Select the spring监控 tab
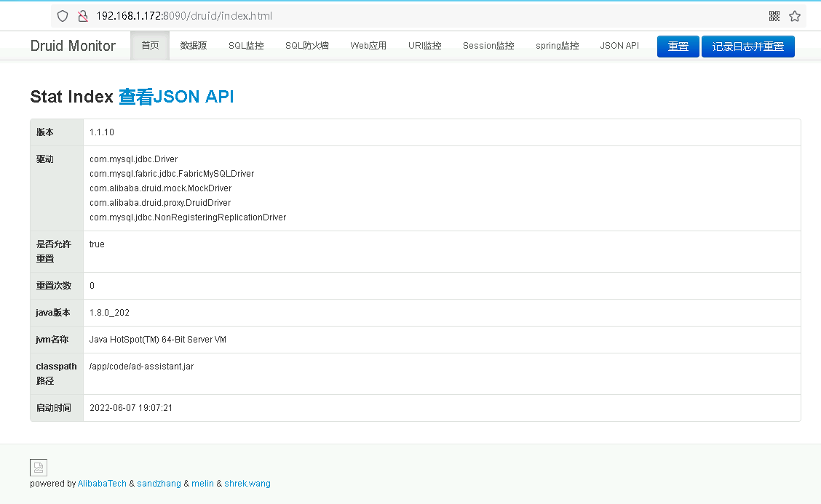This screenshot has height=504, width=821. click(557, 46)
